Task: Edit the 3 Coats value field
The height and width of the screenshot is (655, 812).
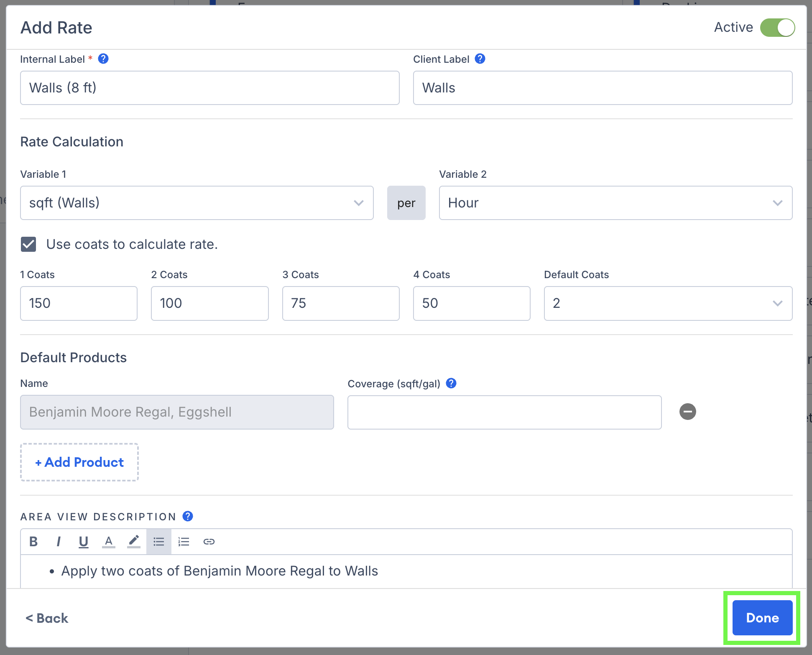Action: pyautogui.click(x=341, y=303)
